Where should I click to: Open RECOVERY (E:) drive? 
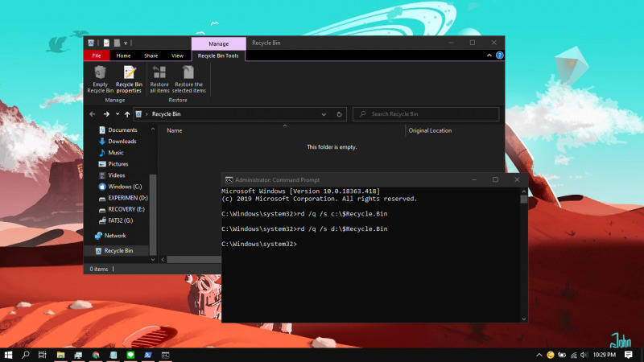122,209
